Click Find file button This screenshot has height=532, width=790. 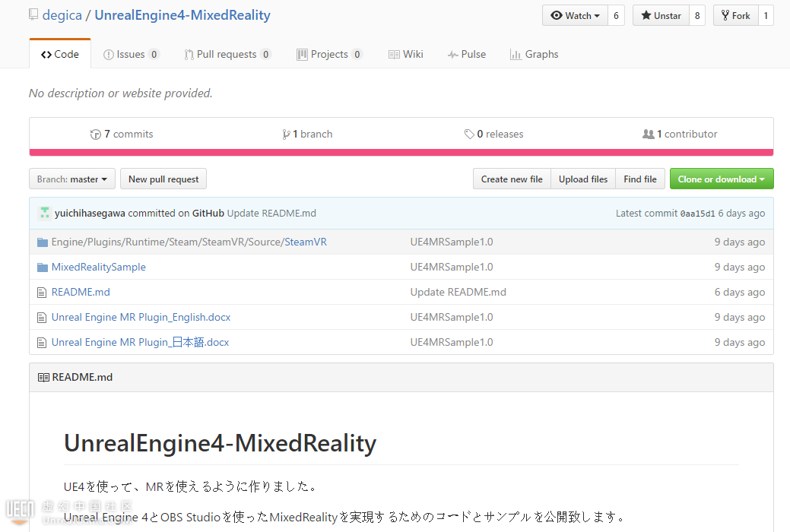640,179
